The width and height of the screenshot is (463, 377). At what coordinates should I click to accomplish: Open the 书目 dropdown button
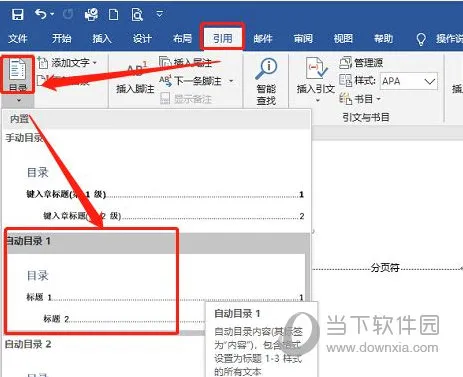point(360,99)
